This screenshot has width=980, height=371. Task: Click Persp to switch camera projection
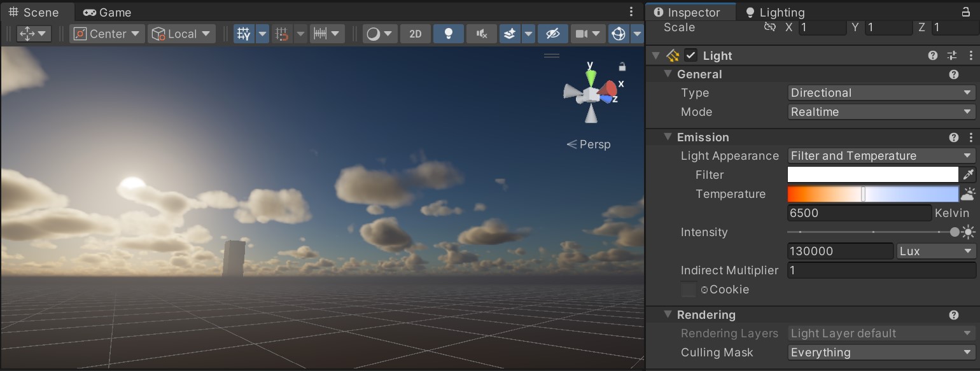coord(594,144)
